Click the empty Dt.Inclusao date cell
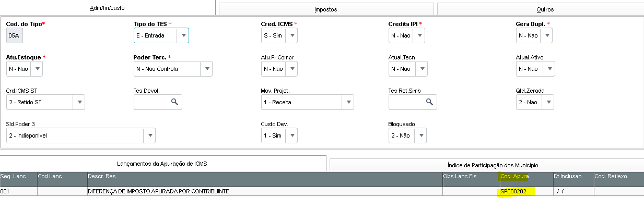 click(573, 191)
